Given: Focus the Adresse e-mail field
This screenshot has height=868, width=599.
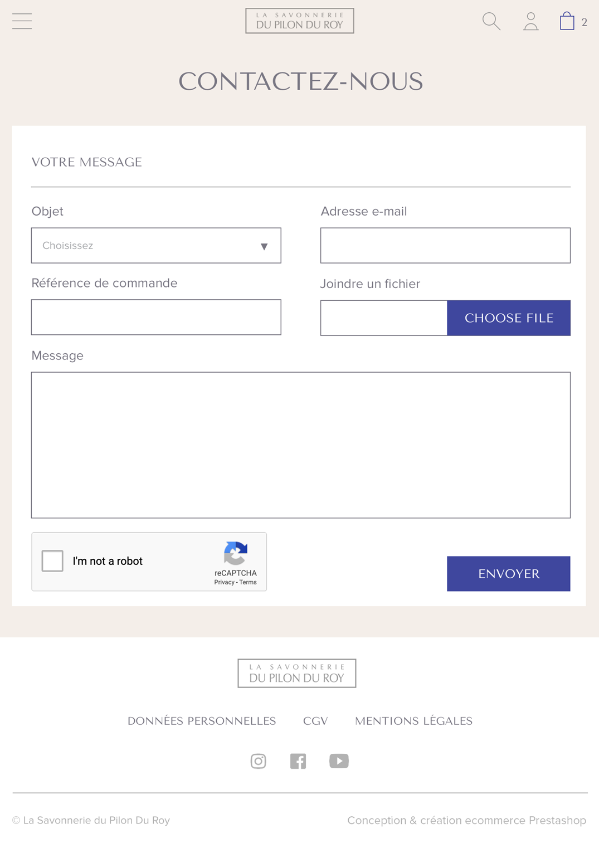Looking at the screenshot, I should pyautogui.click(x=445, y=246).
